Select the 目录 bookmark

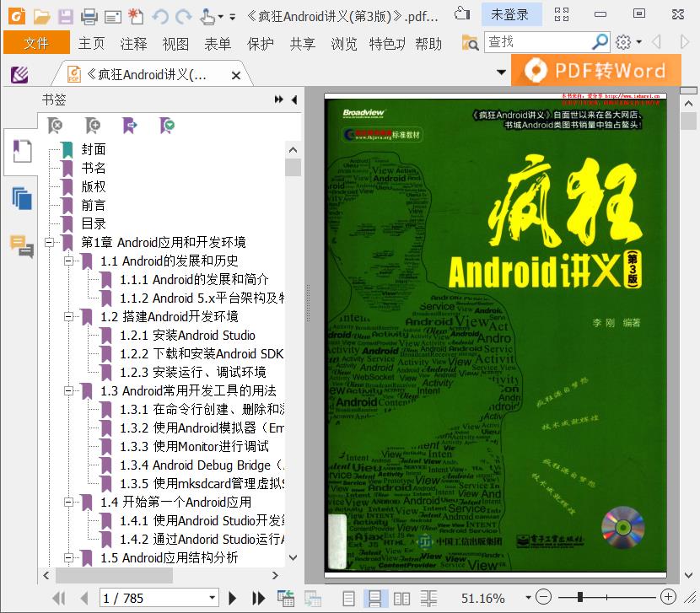point(94,223)
